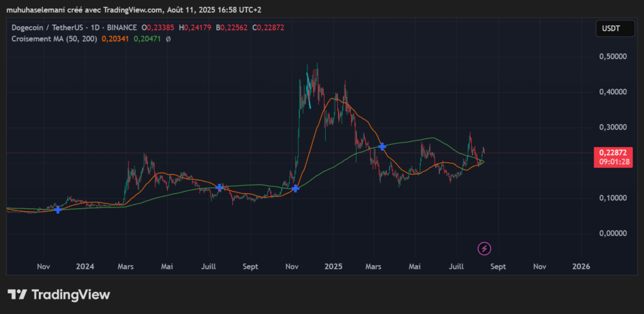Click the purple lightning bolt event icon
The image size is (644, 314).
(x=484, y=249)
